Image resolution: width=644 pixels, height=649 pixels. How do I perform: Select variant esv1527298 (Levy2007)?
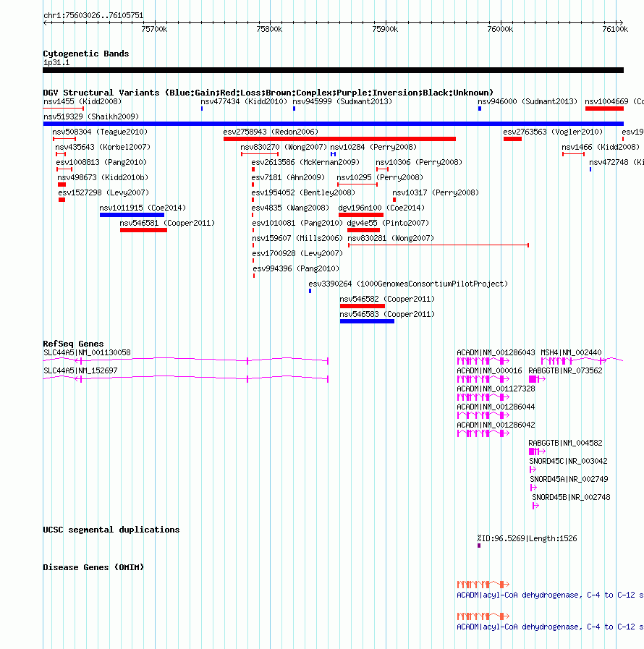click(x=103, y=193)
